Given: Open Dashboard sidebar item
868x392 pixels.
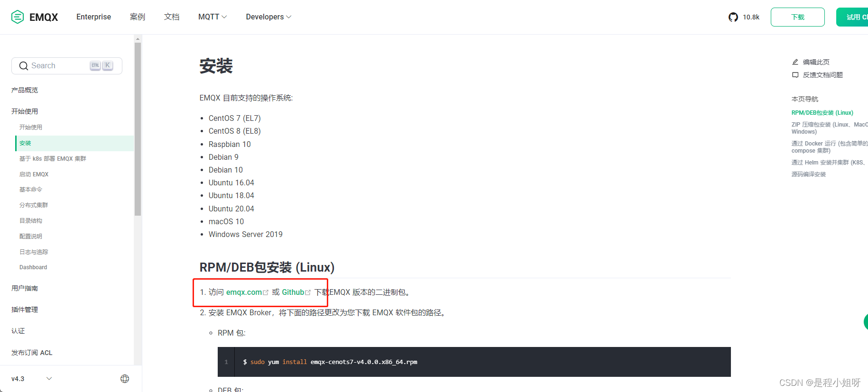Looking at the screenshot, I should (x=33, y=267).
